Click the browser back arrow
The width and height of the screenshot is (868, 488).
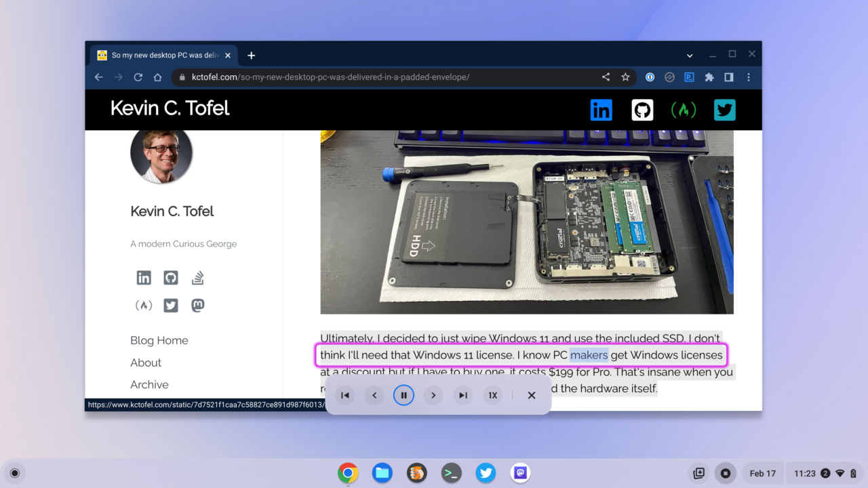[x=99, y=77]
